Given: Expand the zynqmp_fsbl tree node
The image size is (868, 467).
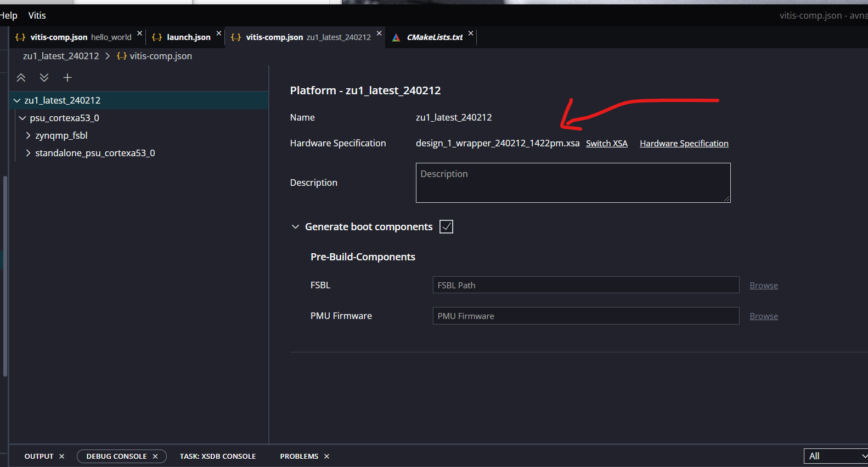Looking at the screenshot, I should tap(28, 136).
